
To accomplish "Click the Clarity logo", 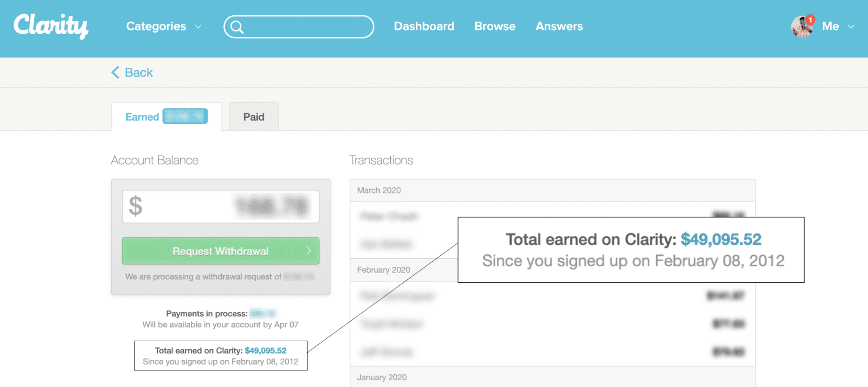I will pos(51,26).
